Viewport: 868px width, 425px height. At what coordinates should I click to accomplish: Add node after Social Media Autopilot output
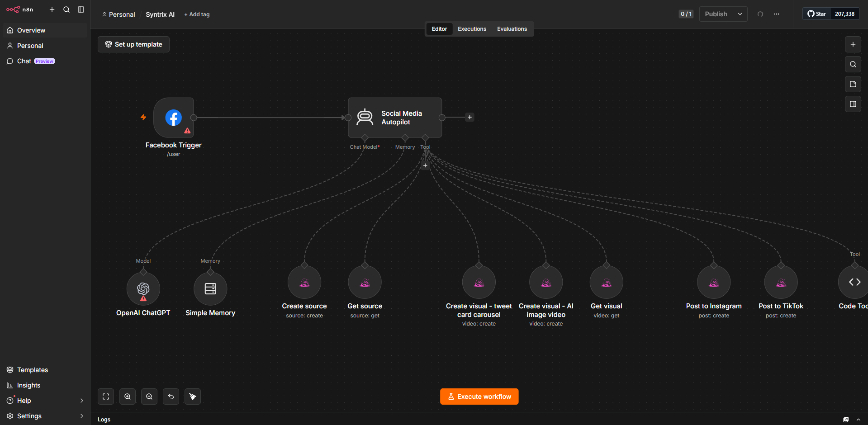click(x=470, y=118)
